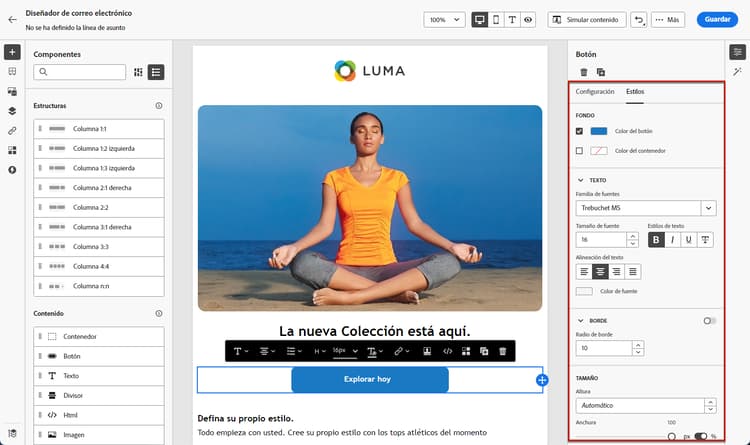Click Tamaño de fuente input showing 16
The width and height of the screenshot is (750, 445).
pyautogui.click(x=601, y=240)
